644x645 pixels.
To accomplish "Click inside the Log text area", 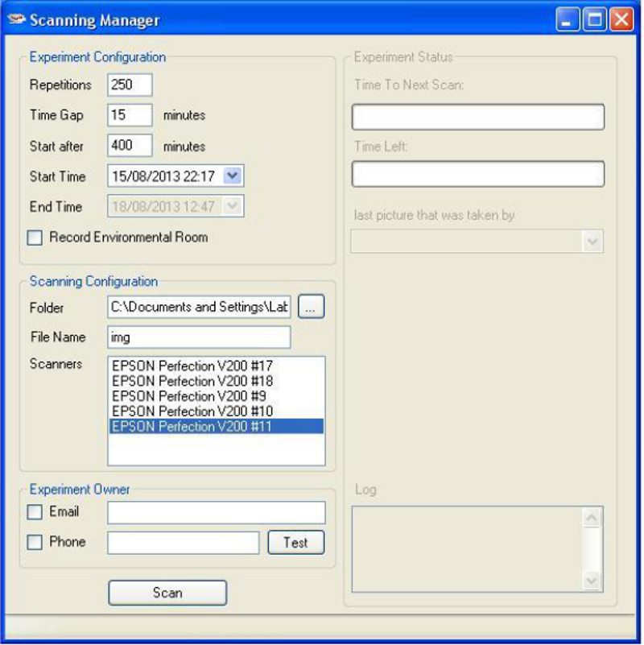I will pos(467,549).
